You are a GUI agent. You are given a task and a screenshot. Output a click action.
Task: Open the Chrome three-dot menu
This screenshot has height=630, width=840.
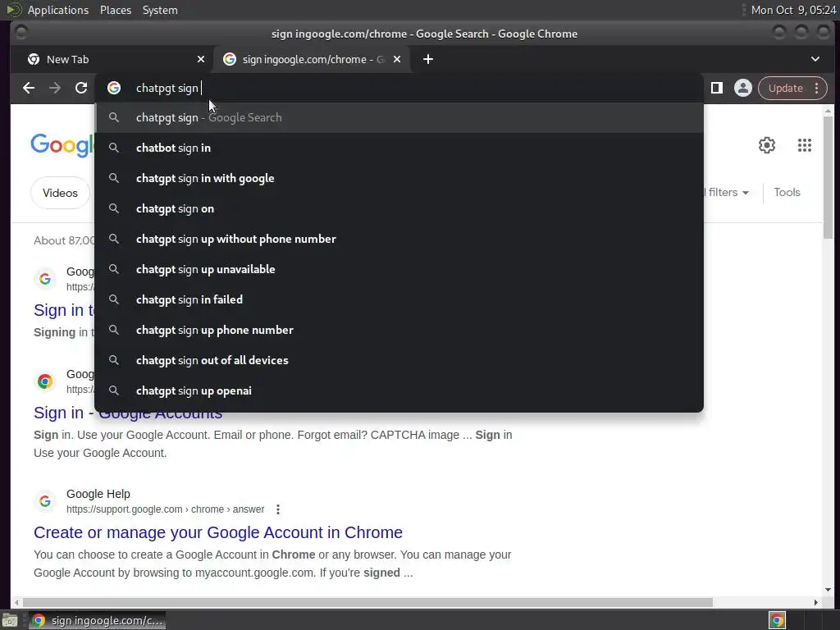816,88
